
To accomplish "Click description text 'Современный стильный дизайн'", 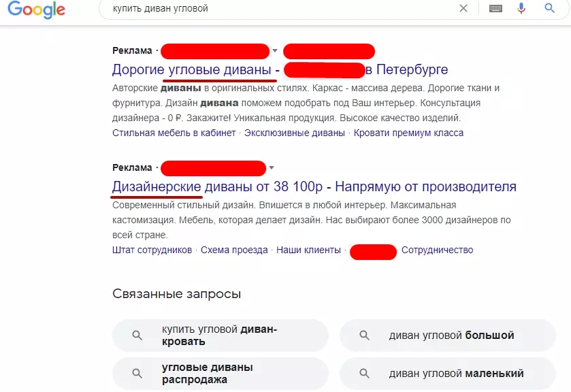I will click(183, 205).
